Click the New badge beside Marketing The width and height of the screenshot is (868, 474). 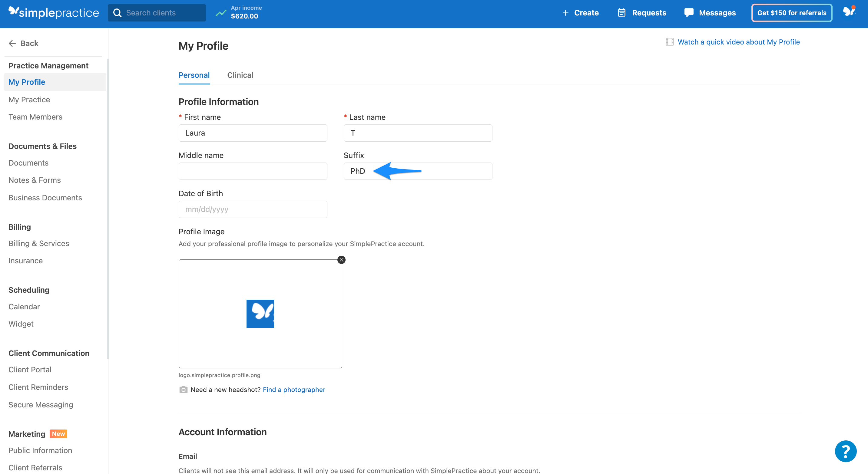coord(58,434)
